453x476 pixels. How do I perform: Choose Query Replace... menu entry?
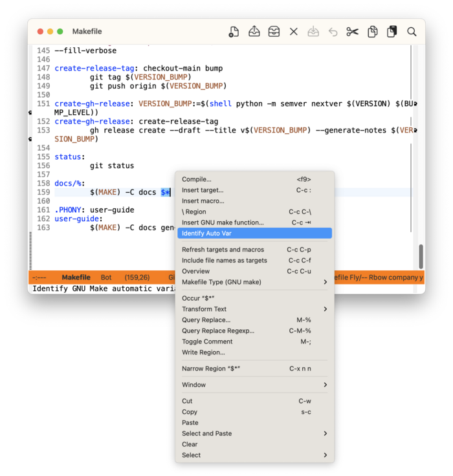254,320
